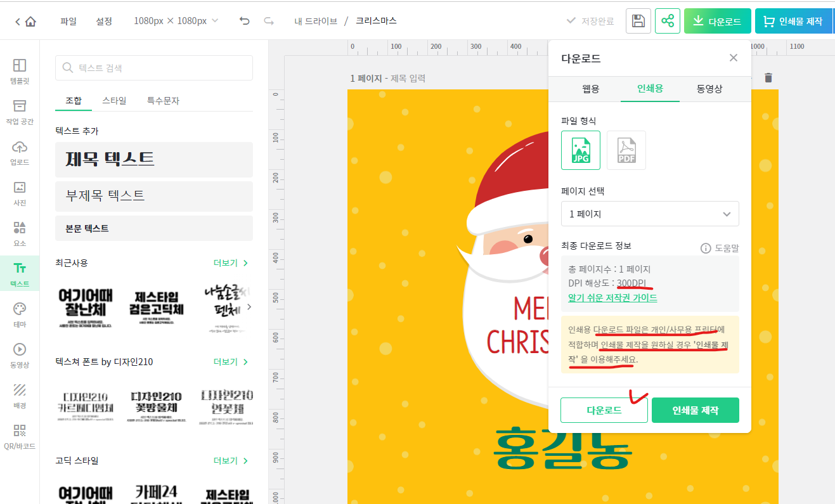
Task: Delete page using trash can icon
Action: (x=768, y=78)
